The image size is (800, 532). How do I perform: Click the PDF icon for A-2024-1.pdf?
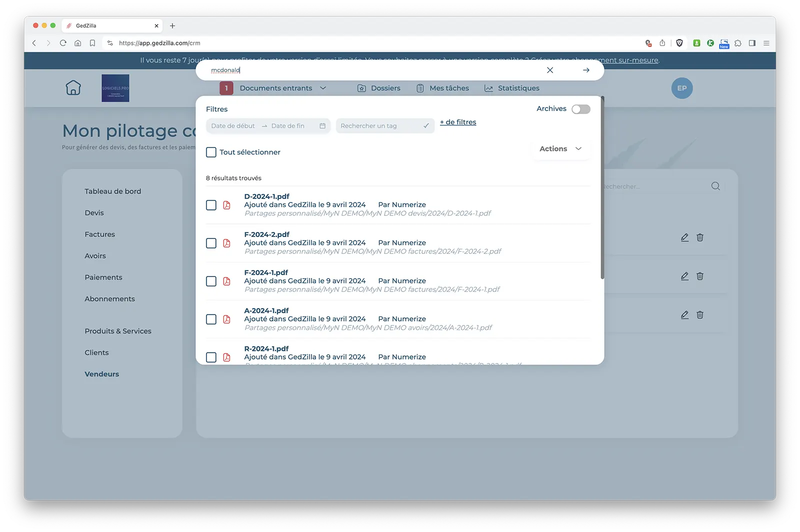click(x=226, y=319)
